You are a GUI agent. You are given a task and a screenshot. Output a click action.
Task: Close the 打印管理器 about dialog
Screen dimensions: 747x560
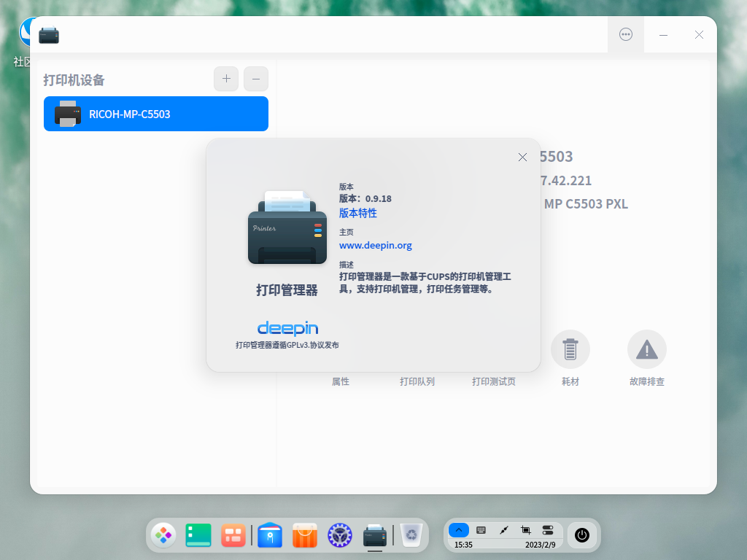click(522, 157)
